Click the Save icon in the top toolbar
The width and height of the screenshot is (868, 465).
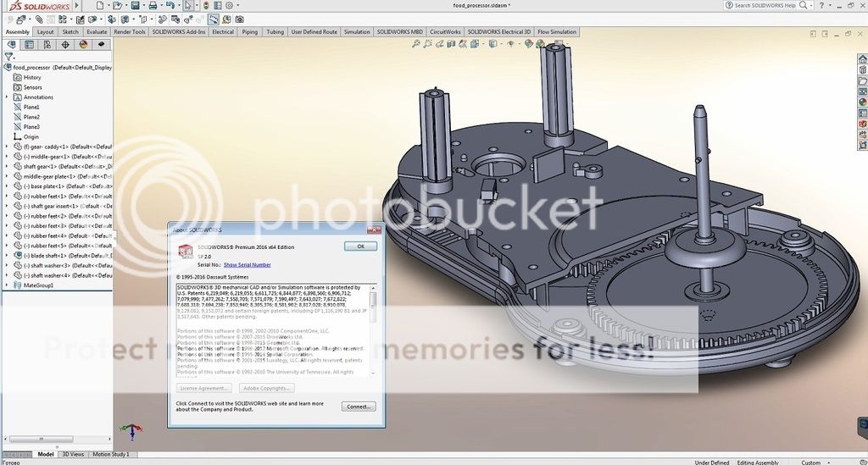(x=135, y=5)
